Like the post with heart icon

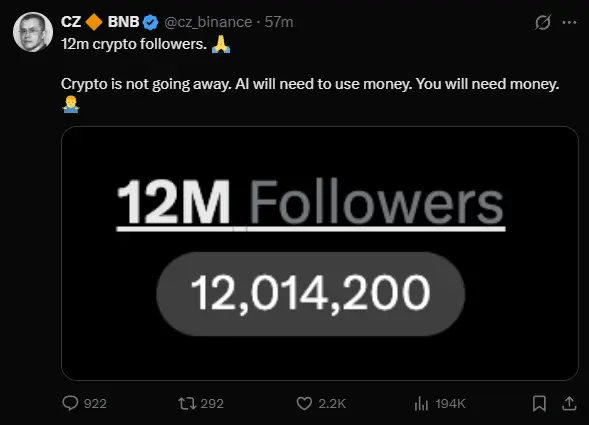[304, 404]
